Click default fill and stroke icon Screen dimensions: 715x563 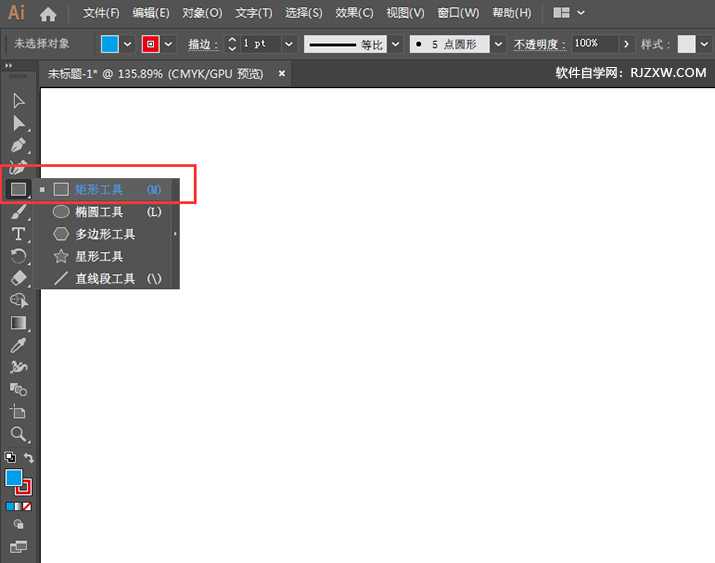click(x=10, y=457)
